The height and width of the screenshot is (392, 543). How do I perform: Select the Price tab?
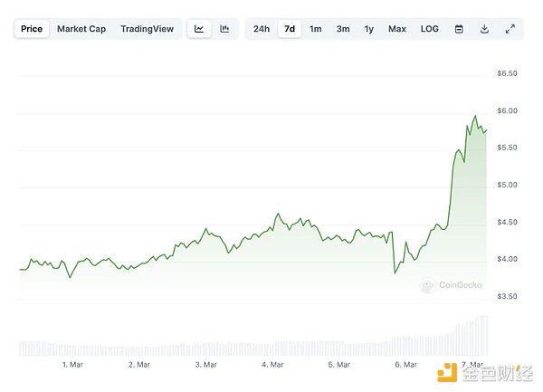32,29
